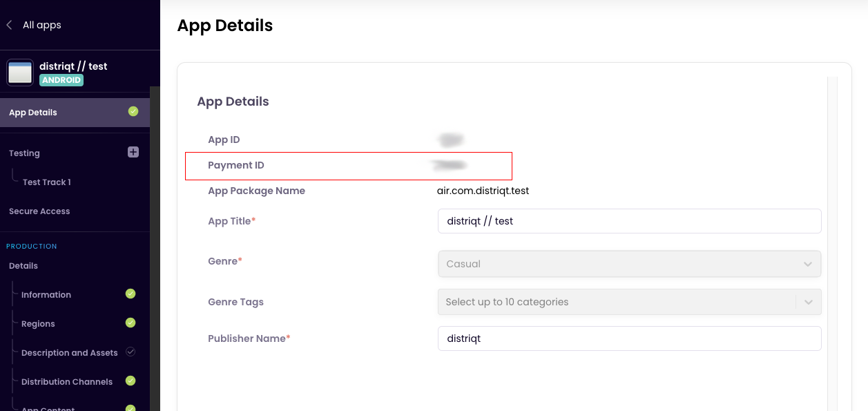Open App Details in the sidebar

[33, 113]
